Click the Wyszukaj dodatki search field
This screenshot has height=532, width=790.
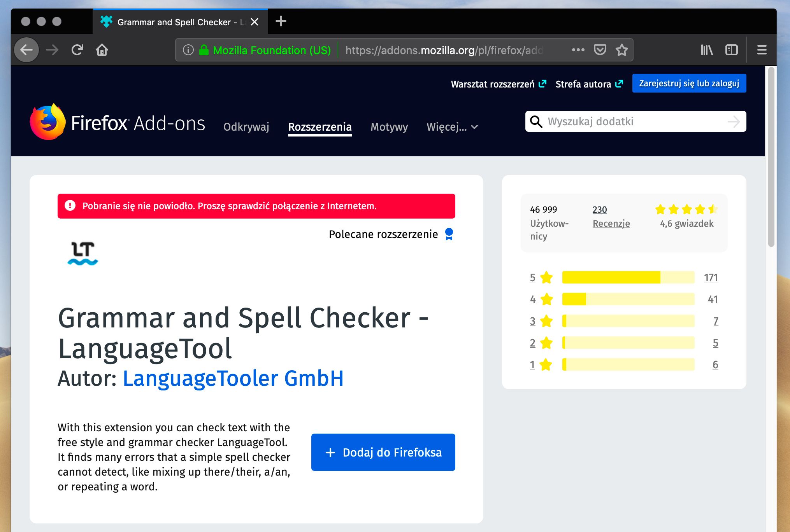634,121
